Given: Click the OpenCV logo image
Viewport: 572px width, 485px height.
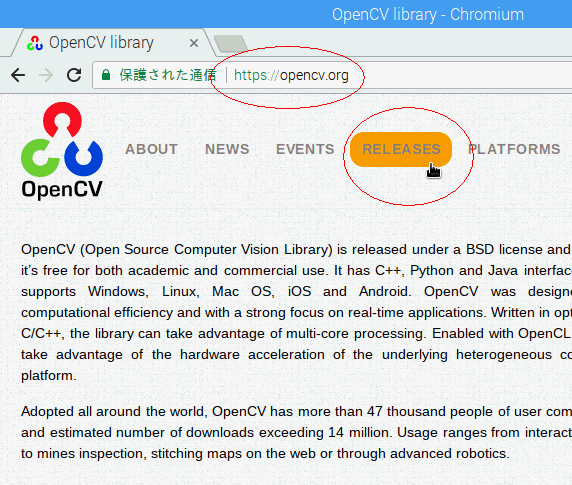Looking at the screenshot, I should 62,150.
